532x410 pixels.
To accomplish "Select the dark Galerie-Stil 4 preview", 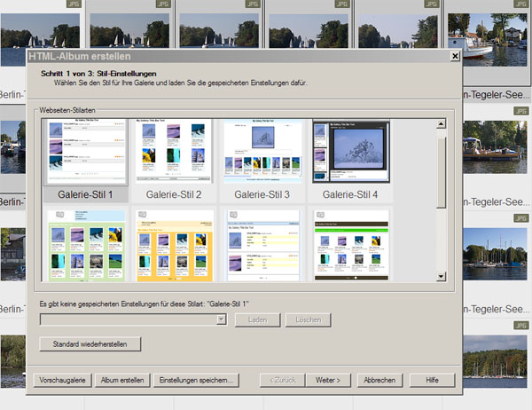I will pos(350,150).
